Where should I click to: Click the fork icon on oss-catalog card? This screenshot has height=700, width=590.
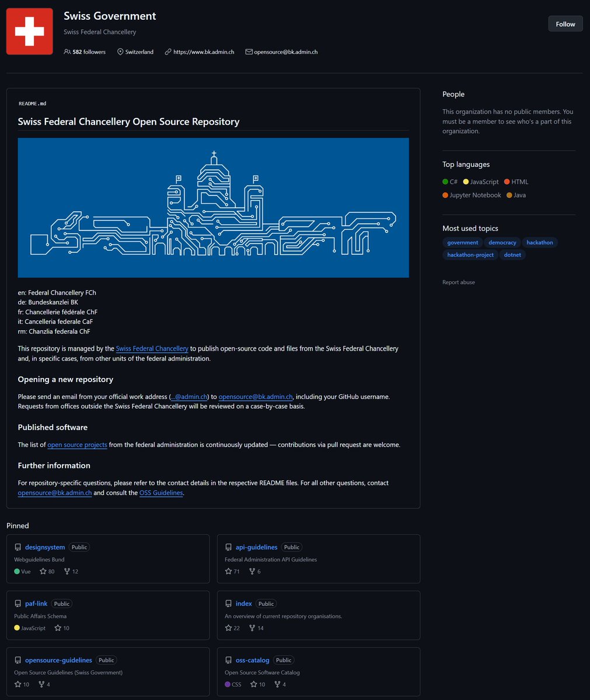coord(277,685)
